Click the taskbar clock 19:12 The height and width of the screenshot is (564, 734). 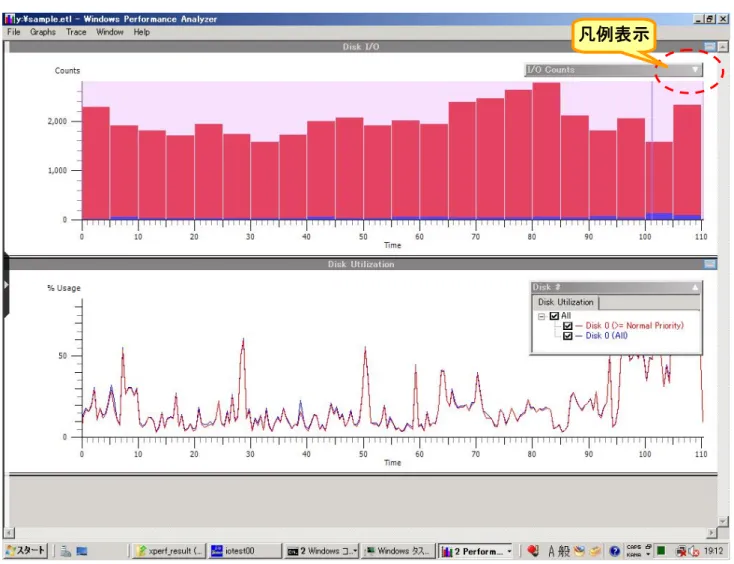[713, 551]
